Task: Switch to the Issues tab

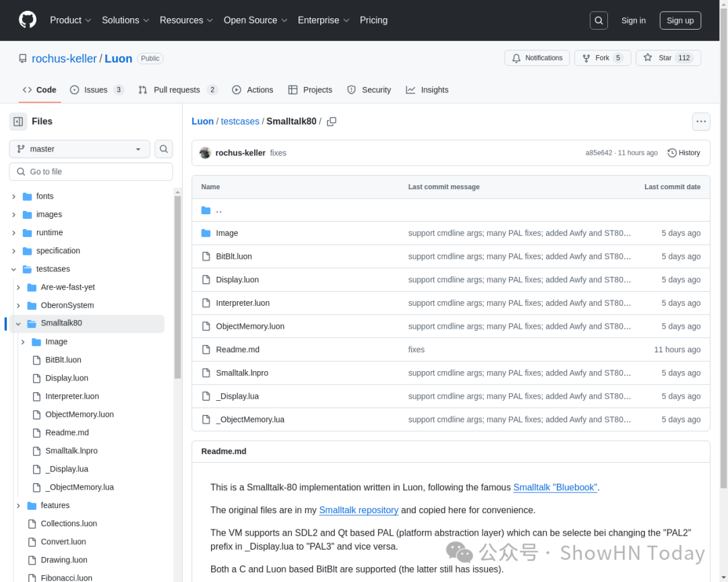Action: 96,90
